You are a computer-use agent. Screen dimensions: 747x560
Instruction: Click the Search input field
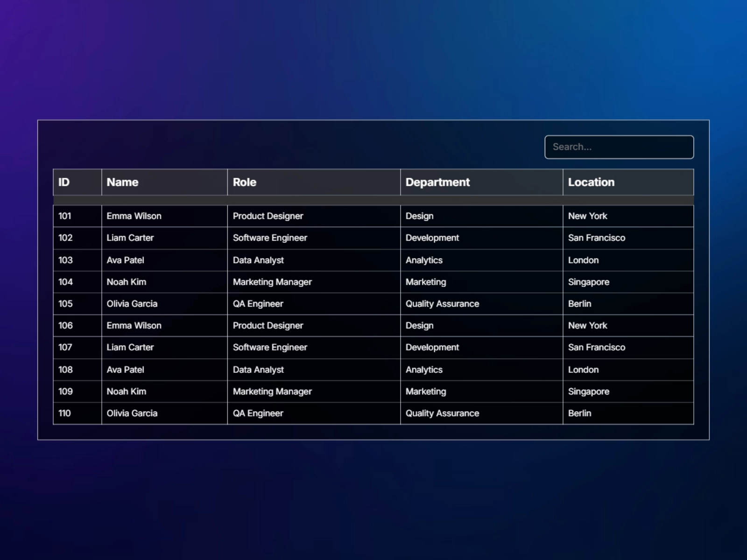[619, 147]
